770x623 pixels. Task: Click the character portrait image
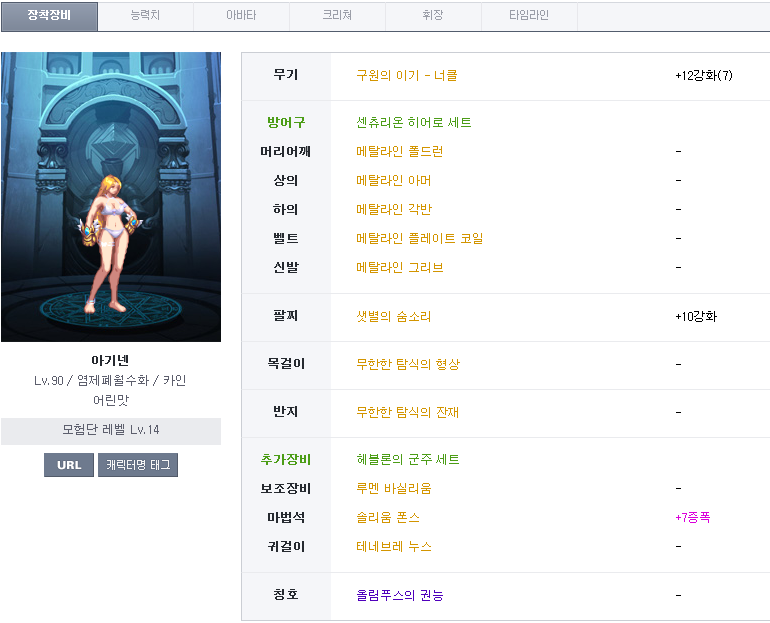[x=111, y=197]
